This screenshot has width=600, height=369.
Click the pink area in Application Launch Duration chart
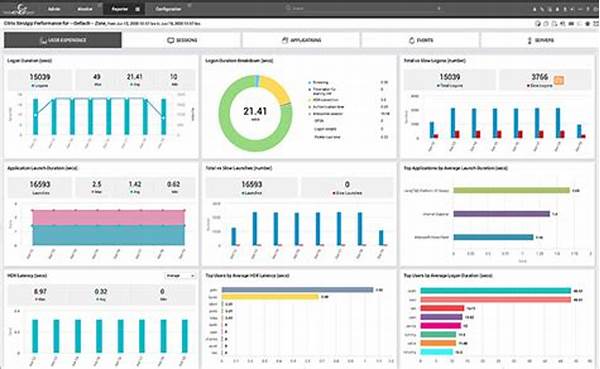pyautogui.click(x=108, y=217)
